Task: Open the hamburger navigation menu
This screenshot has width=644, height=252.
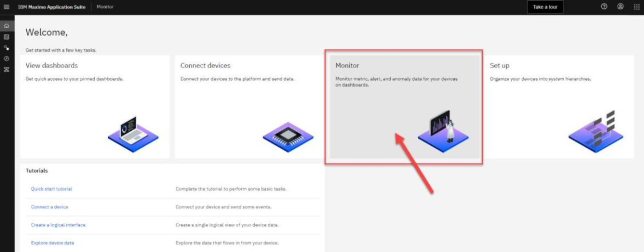Action: click(6, 7)
